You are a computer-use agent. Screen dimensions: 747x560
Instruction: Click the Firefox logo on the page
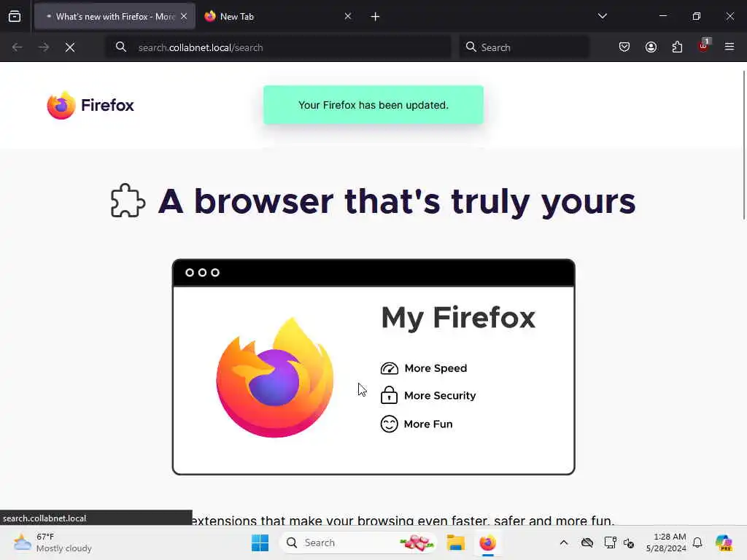(90, 105)
